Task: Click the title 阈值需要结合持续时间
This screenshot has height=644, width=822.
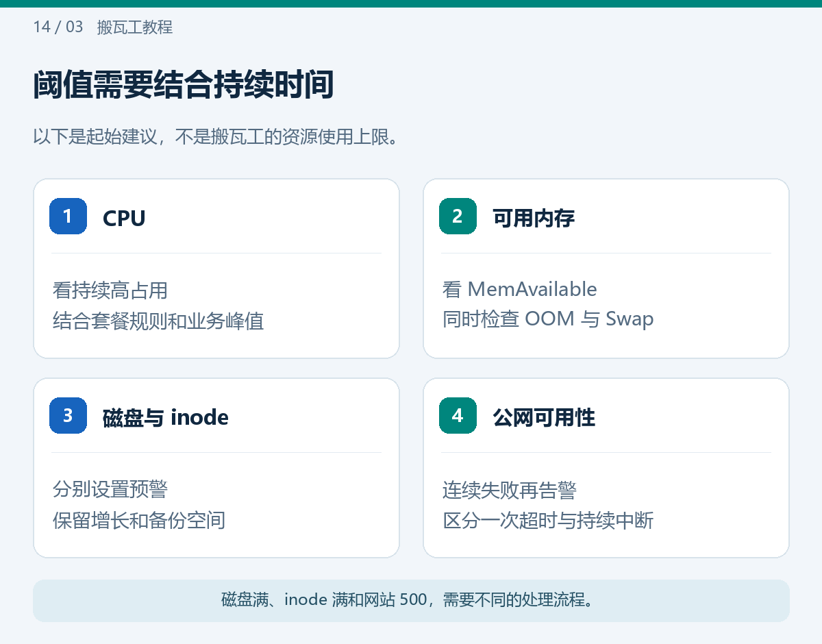Action: point(184,86)
